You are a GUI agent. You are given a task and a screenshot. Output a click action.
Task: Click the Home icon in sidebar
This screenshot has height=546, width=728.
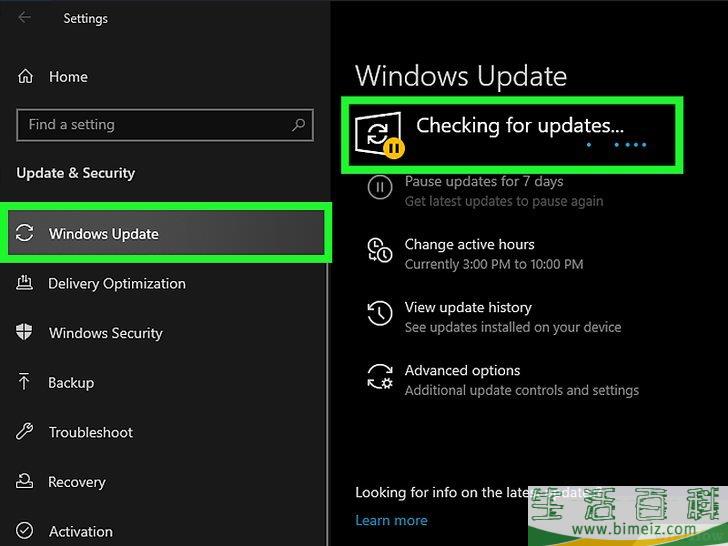(26, 77)
